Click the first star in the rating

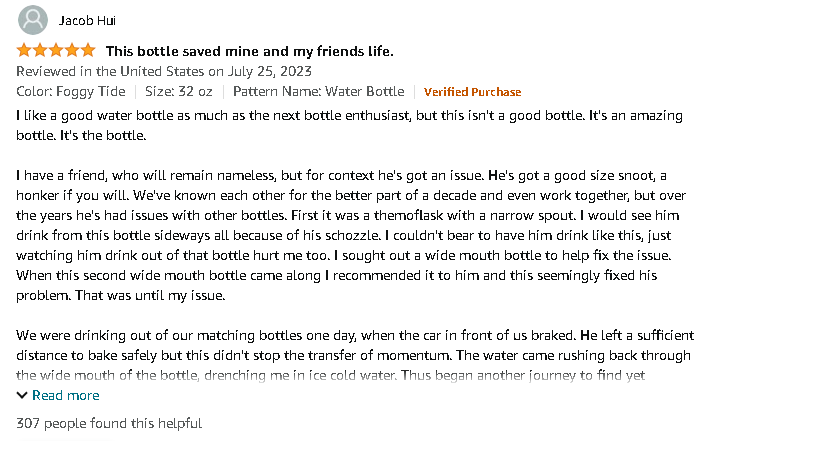[x=24, y=50]
